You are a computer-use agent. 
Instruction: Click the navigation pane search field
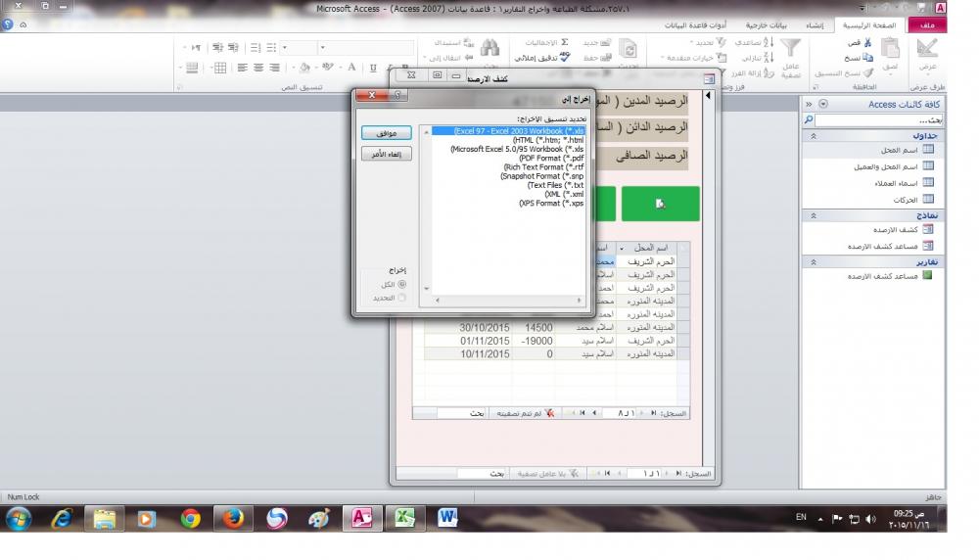click(x=879, y=119)
